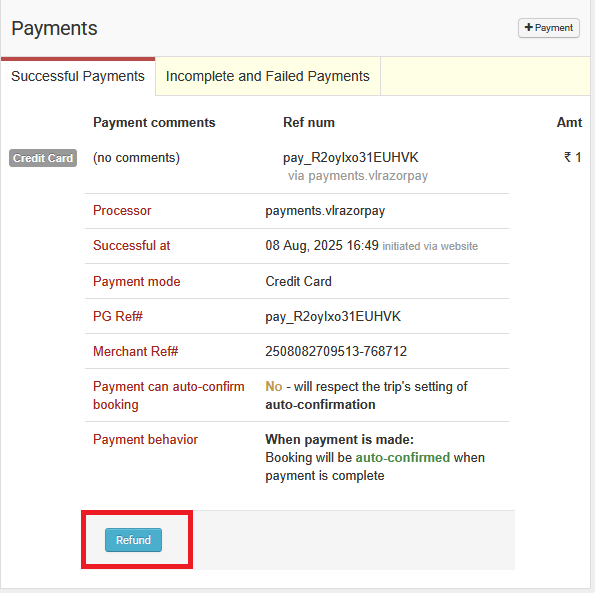This screenshot has height=593, width=601.
Task: Click the ₹ 1 amount value
Action: tap(572, 157)
